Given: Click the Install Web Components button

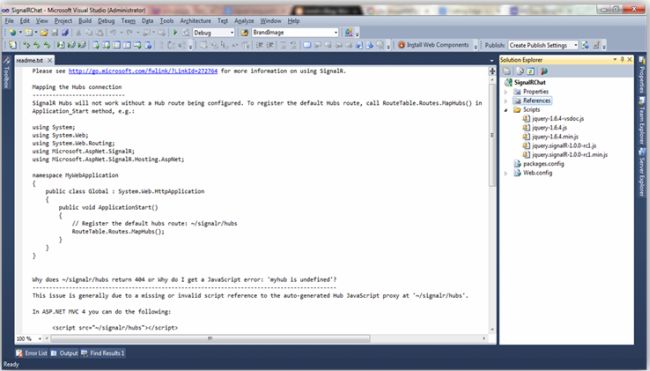Looking at the screenshot, I should pyautogui.click(x=433, y=45).
